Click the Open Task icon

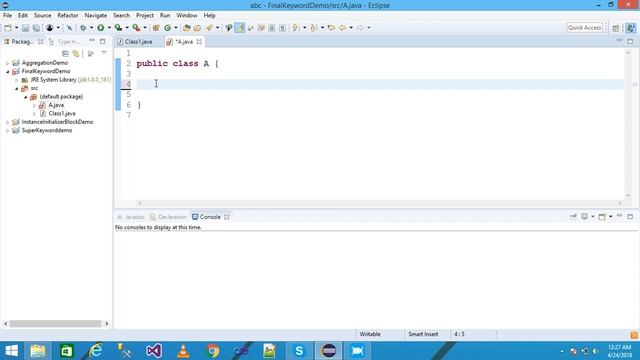click(198, 28)
